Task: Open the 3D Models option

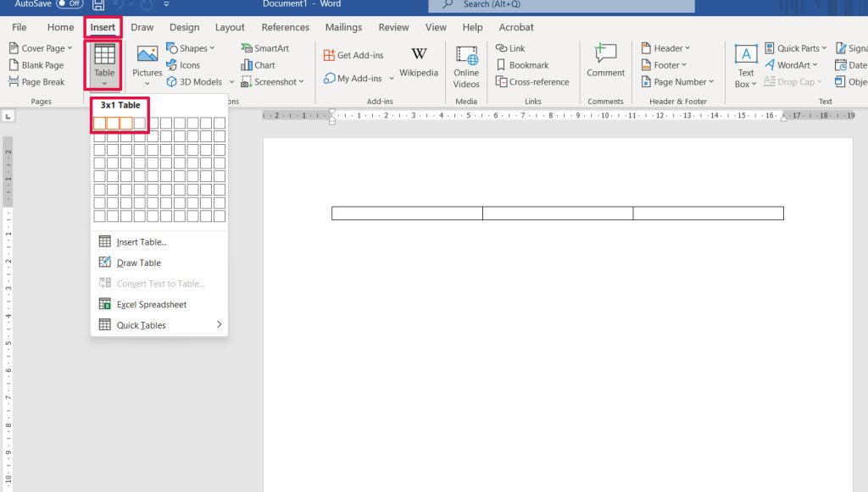Action: pyautogui.click(x=194, y=82)
